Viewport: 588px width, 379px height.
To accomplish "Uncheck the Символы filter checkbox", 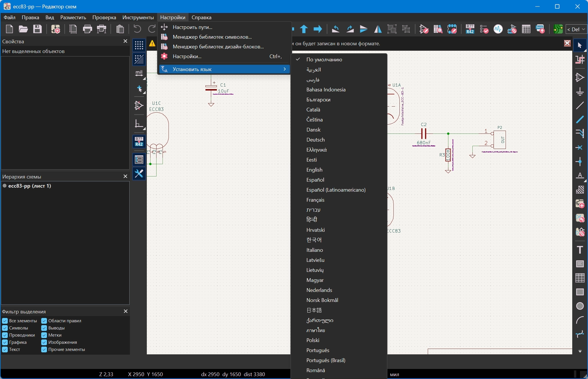I will point(5,328).
